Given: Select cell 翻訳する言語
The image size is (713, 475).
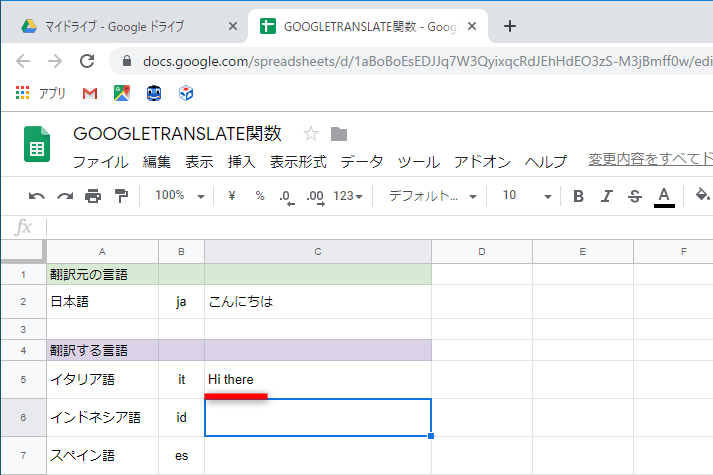Looking at the screenshot, I should tap(102, 350).
